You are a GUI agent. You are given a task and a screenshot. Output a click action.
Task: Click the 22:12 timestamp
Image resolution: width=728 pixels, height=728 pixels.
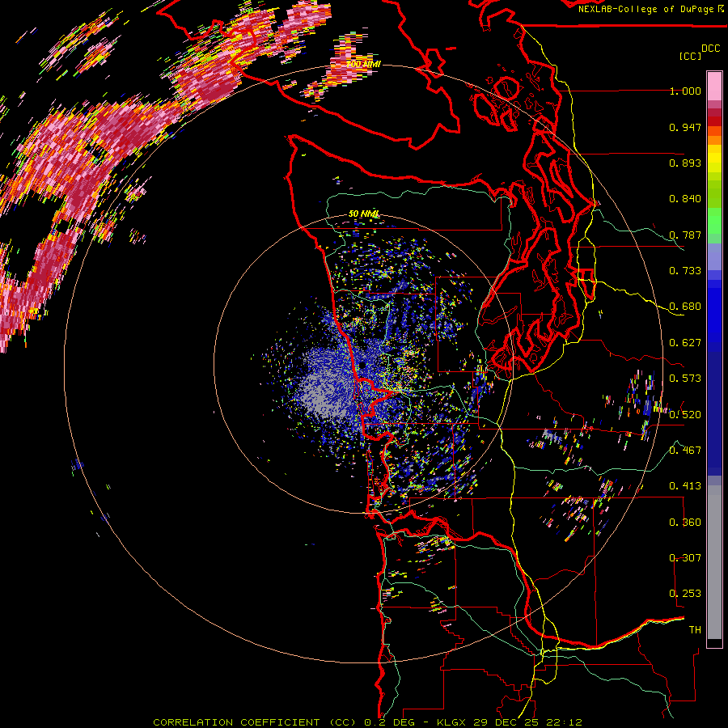[x=564, y=722]
